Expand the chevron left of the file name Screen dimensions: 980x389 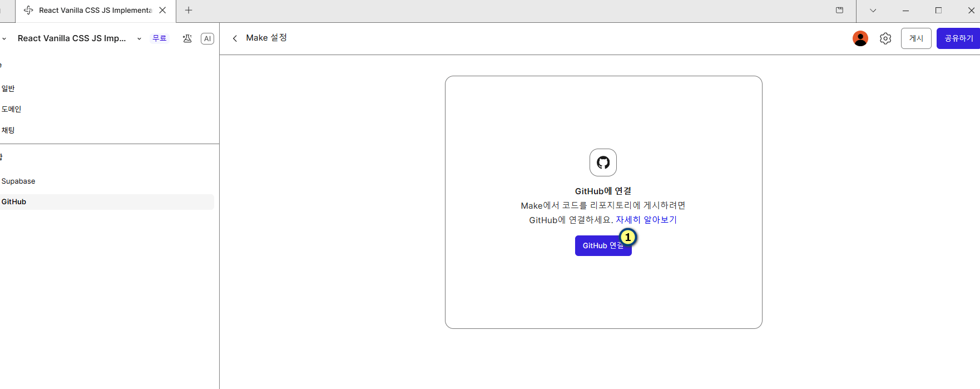4,38
